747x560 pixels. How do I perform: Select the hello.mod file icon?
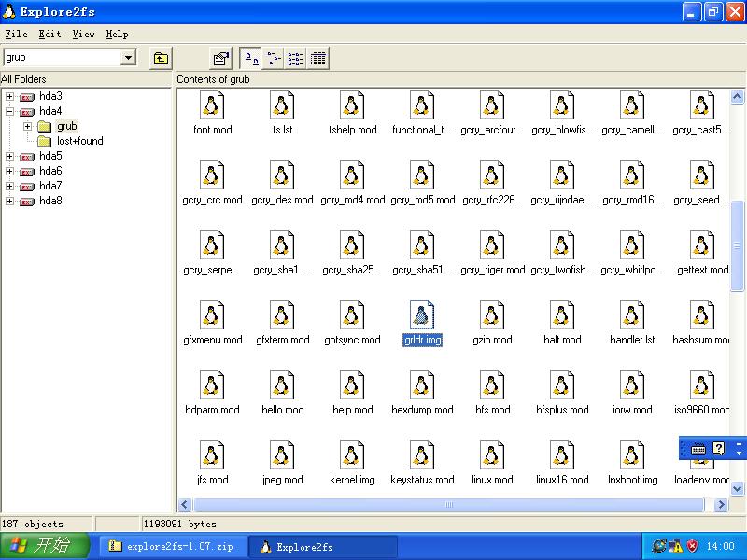[282, 385]
